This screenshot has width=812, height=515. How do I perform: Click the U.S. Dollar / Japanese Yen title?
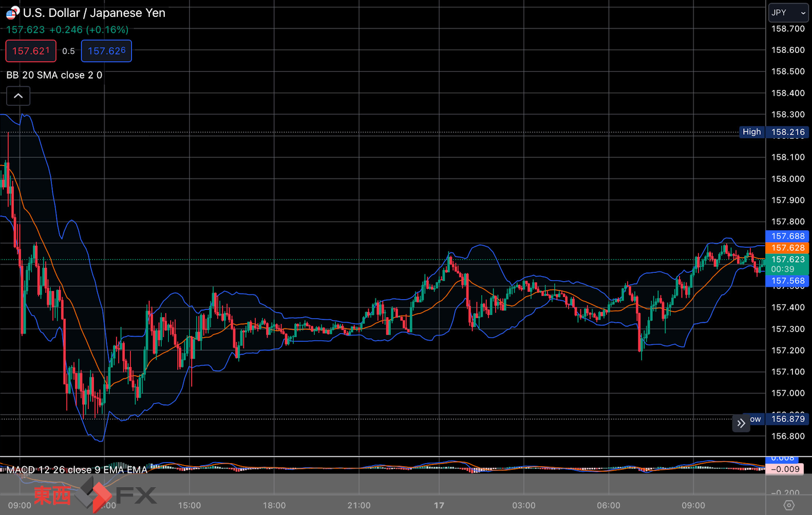coord(94,13)
